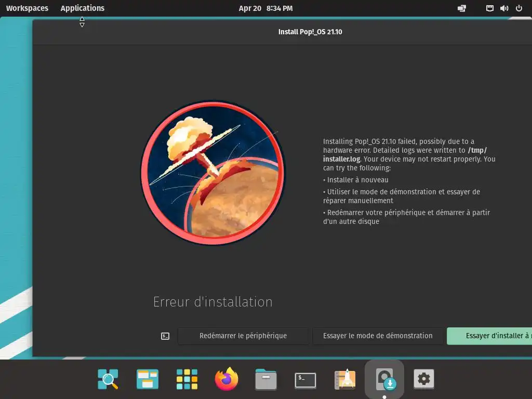Click the 'Utiliser le mode de démonstration' bullet
The image size is (532, 399).
click(402, 196)
